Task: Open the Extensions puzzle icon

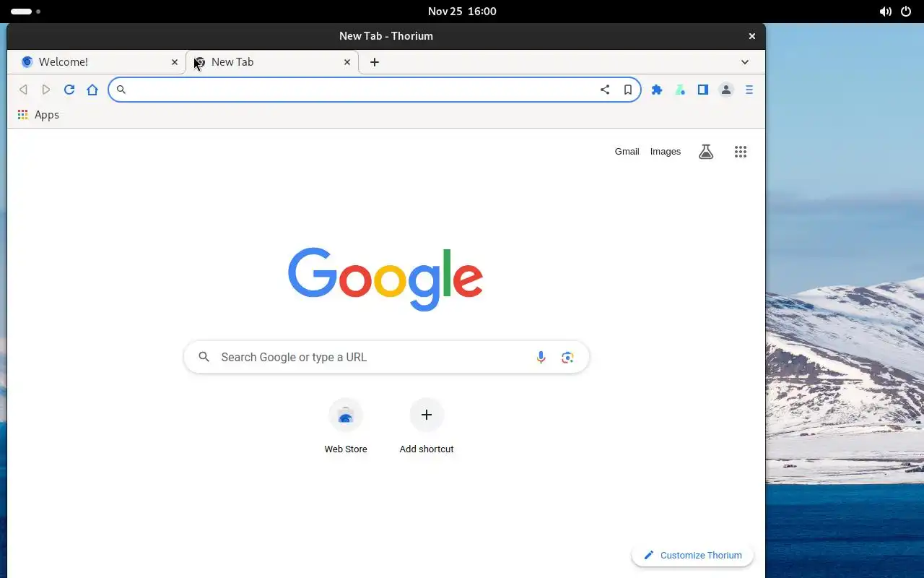Action: (x=657, y=90)
